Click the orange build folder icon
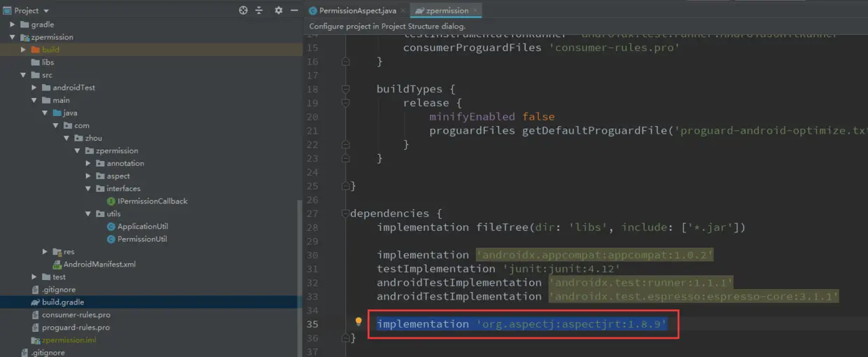This screenshot has width=868, height=357. click(x=35, y=50)
